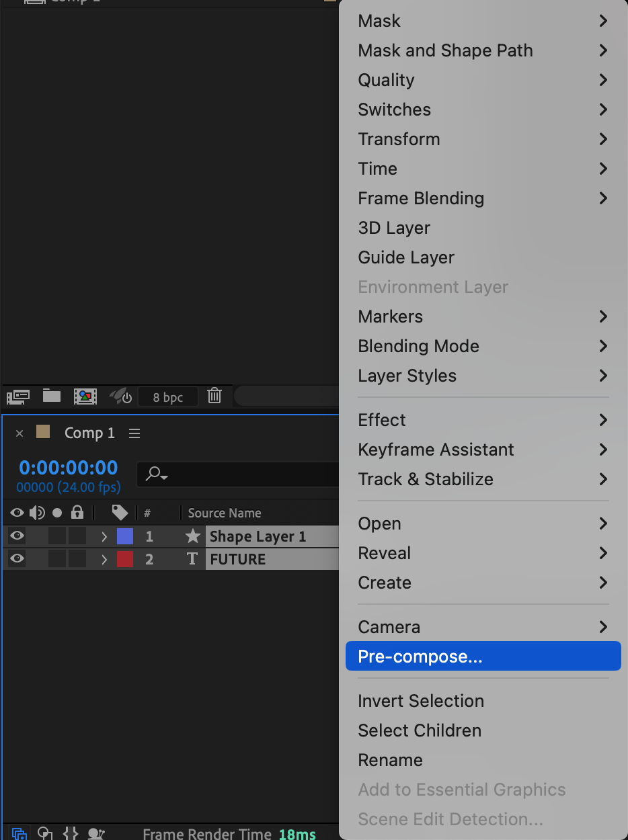Open the Camera submenu
Screen dimensions: 628x840
tap(483, 627)
